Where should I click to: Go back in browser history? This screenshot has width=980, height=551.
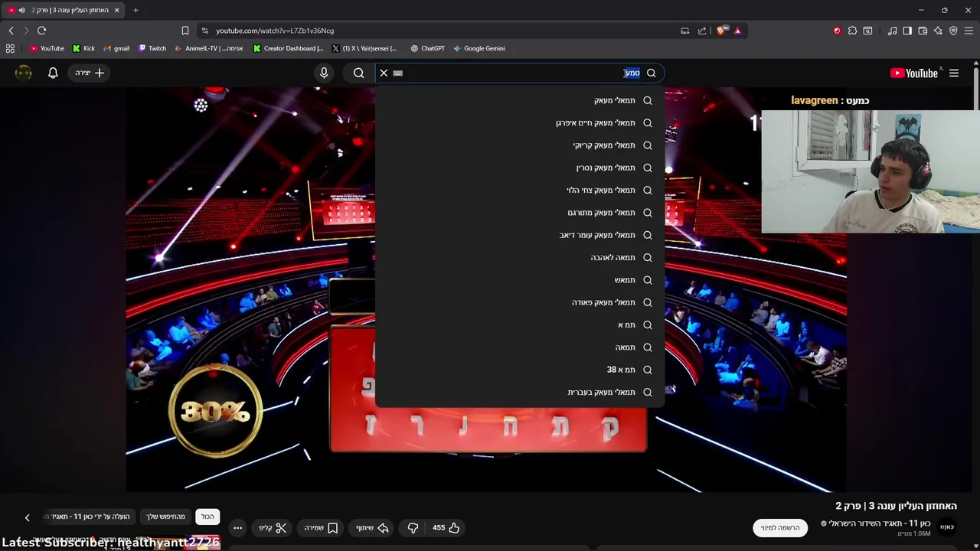coord(11,31)
